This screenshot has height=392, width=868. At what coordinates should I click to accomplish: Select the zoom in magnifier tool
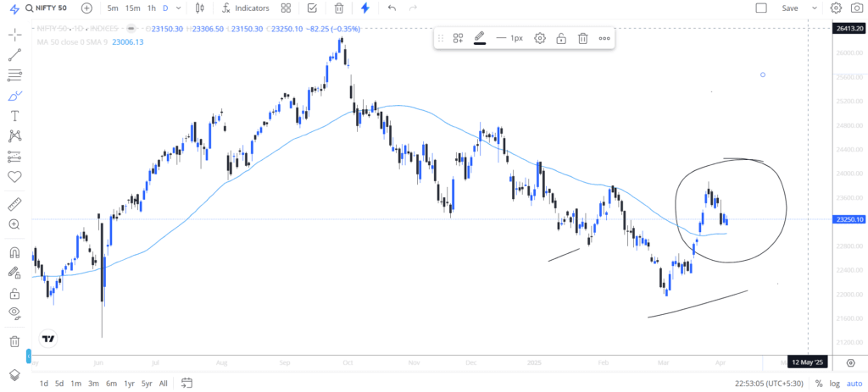pos(15,224)
